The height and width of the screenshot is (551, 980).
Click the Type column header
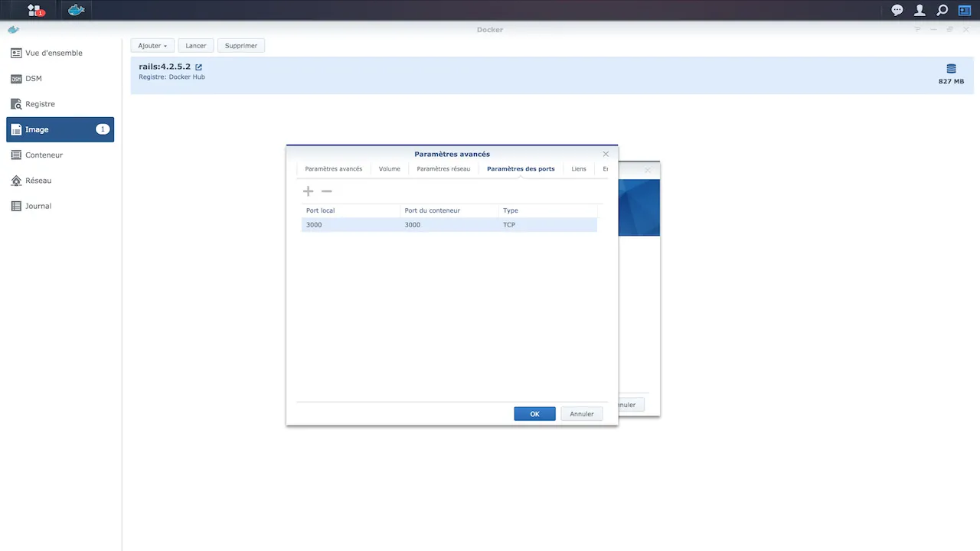547,210
